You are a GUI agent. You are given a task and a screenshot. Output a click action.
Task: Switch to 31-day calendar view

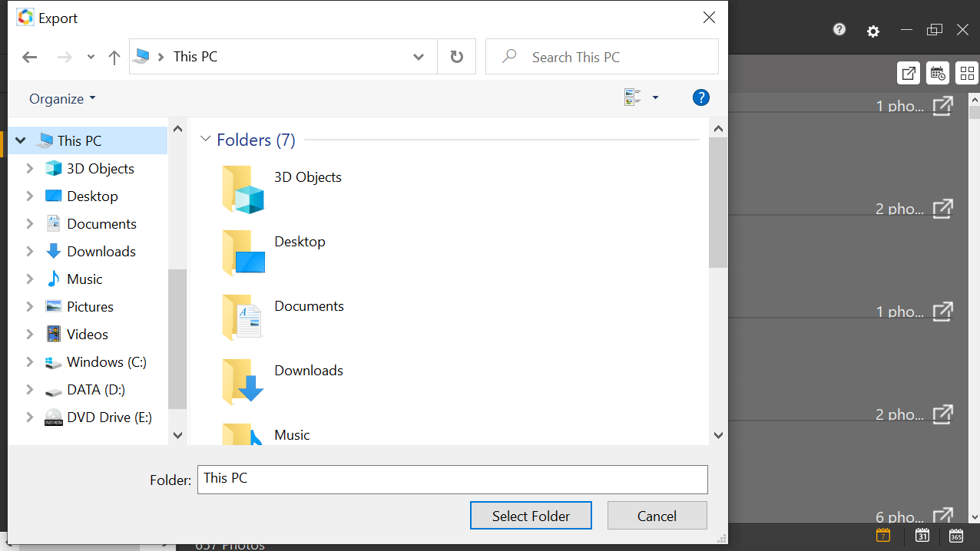(x=922, y=536)
